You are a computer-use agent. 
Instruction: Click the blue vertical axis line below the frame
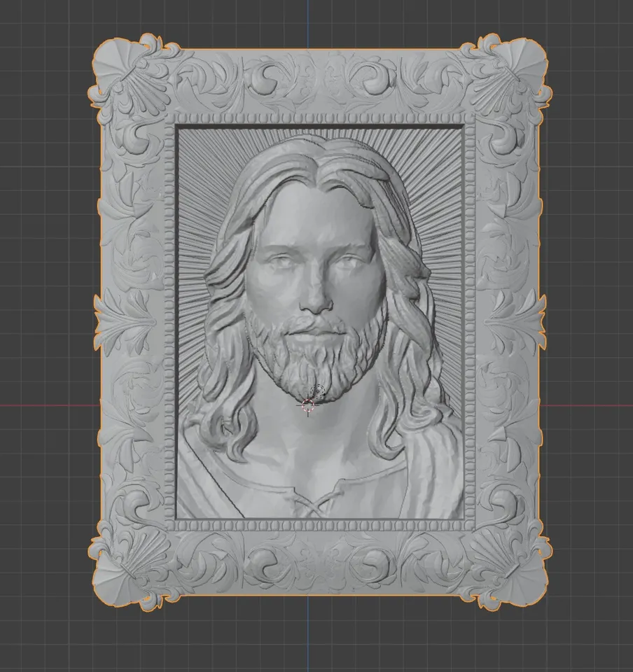(x=307, y=633)
